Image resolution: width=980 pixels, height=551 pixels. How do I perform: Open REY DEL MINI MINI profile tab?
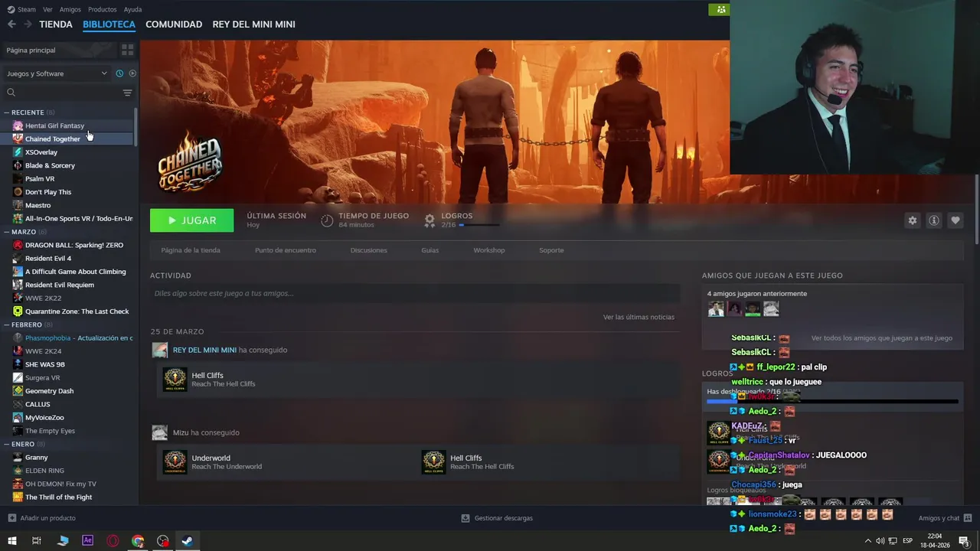pos(253,24)
